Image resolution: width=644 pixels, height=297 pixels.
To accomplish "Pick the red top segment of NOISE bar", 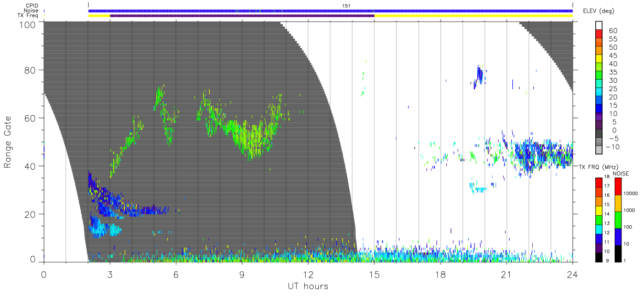I will point(618,186).
